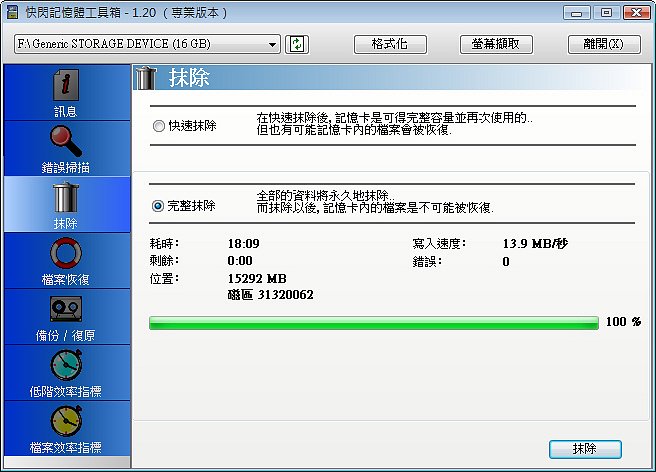Click the 螢幕擷取 screenshot button
Screen dimensions: 656x472
(496, 44)
